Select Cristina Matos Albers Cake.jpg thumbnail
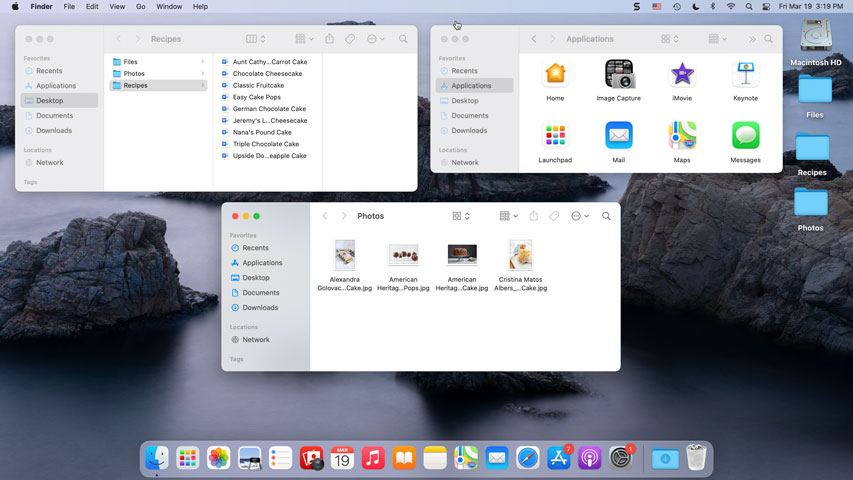The image size is (853, 480). coord(521,255)
